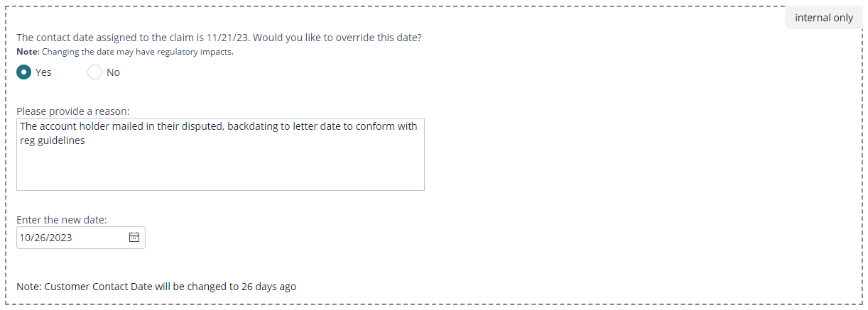Click empty space at bottom of reason box
868x310 pixels.
(x=220, y=174)
